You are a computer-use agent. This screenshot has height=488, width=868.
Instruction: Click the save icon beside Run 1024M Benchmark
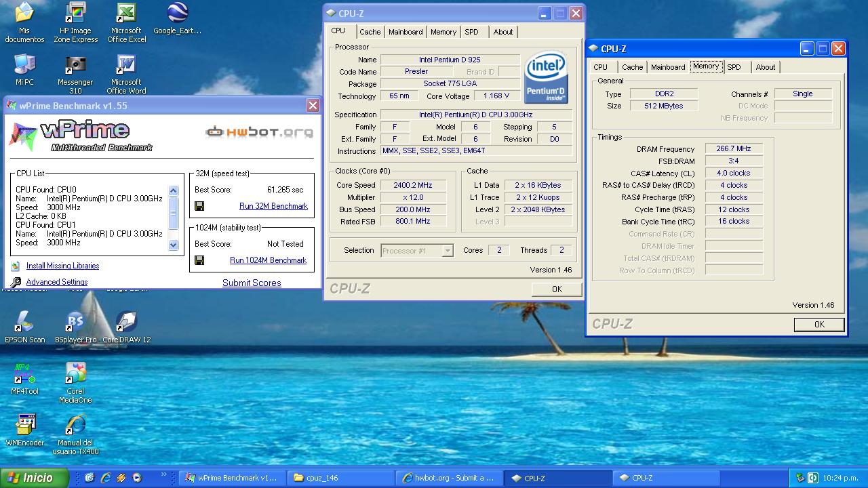[199, 260]
